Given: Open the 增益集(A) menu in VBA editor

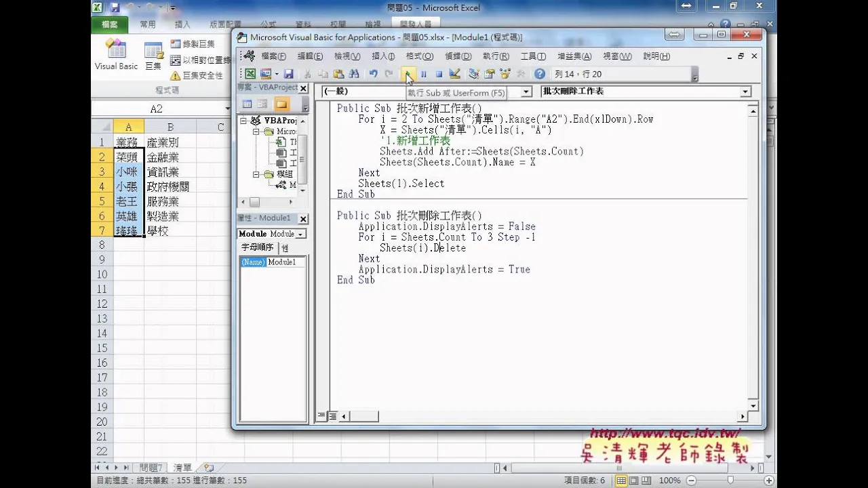Looking at the screenshot, I should pos(574,56).
